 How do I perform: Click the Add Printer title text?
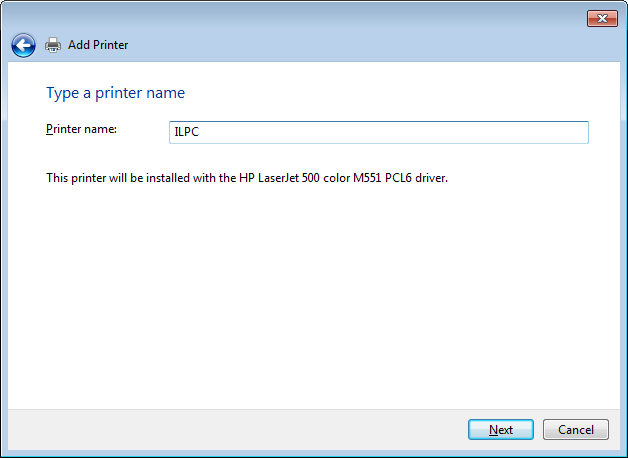[x=98, y=45]
